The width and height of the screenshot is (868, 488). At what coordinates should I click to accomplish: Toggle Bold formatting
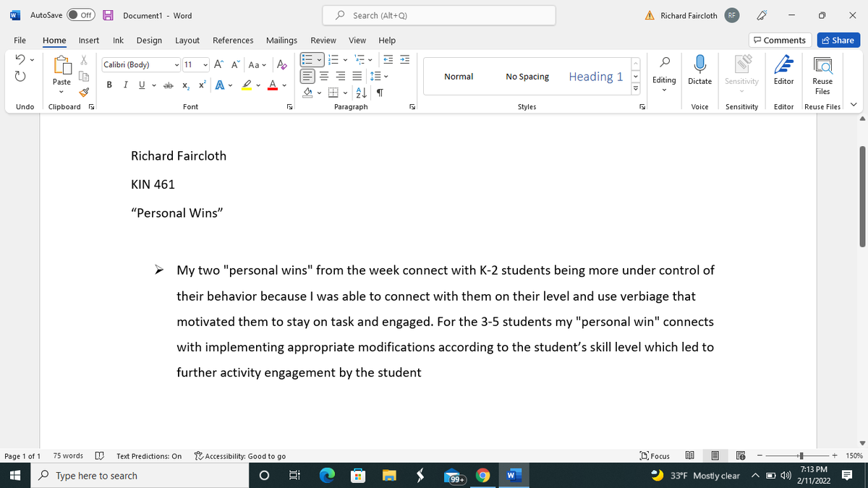point(110,86)
